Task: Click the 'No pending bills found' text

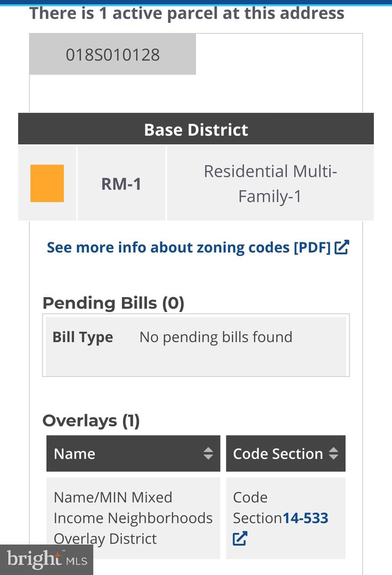Action: (216, 337)
